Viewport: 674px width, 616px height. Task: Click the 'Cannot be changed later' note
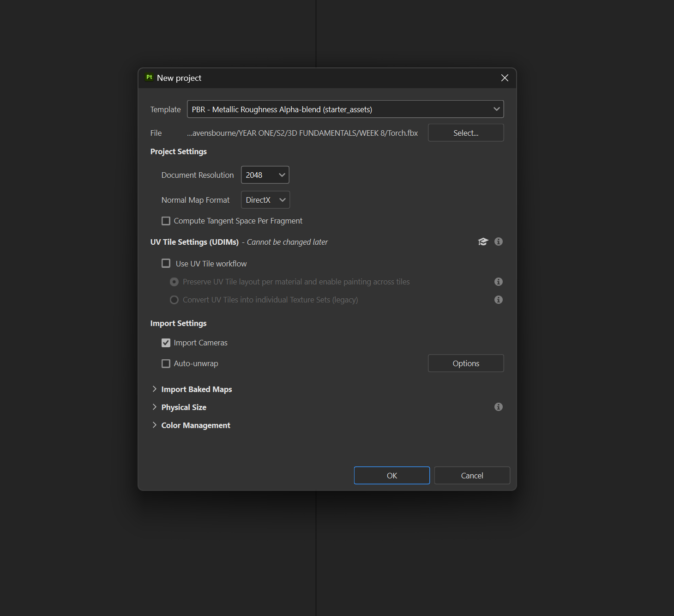tap(287, 242)
